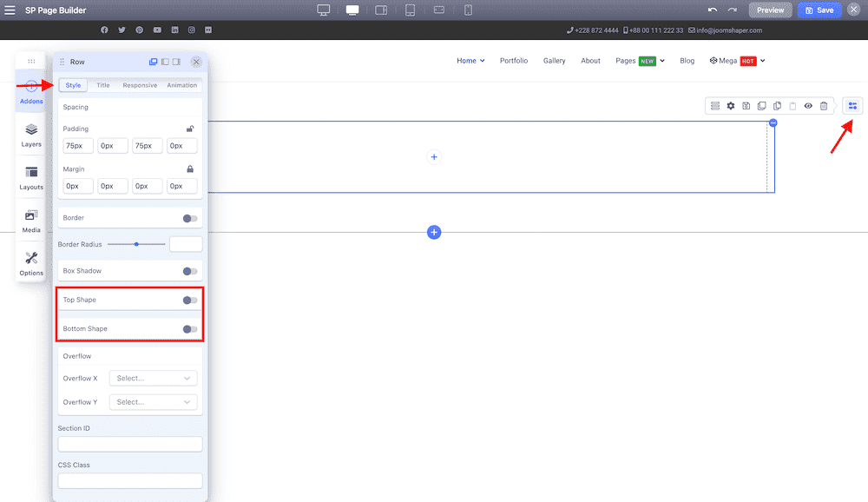Open row columns layout icon in toolbar
Viewport: 868px width, 502px height.
(x=715, y=106)
